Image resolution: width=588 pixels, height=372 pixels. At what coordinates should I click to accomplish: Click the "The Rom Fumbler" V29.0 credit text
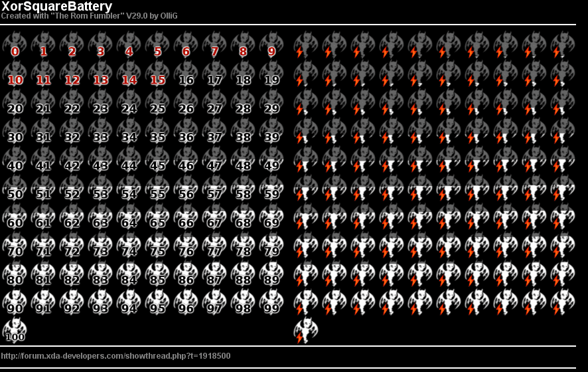pos(89,16)
